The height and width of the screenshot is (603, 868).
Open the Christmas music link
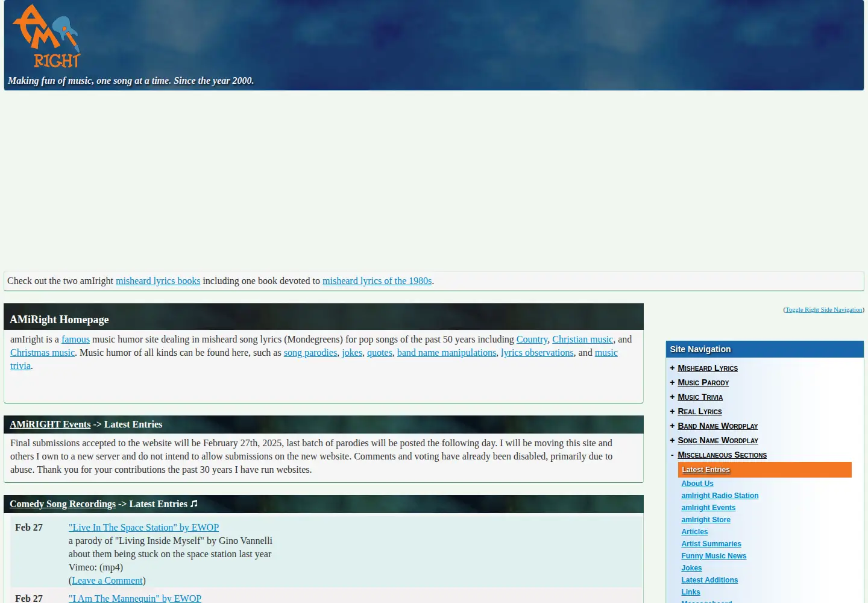42,353
